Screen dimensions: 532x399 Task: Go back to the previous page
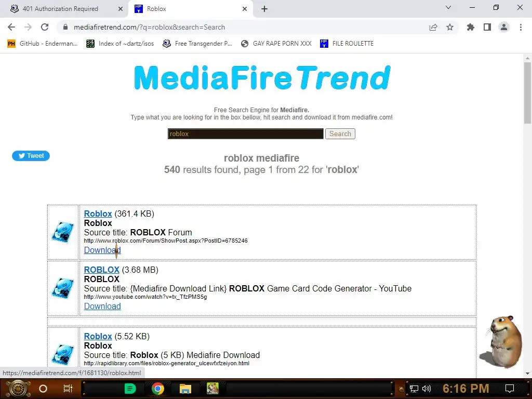coord(11,27)
